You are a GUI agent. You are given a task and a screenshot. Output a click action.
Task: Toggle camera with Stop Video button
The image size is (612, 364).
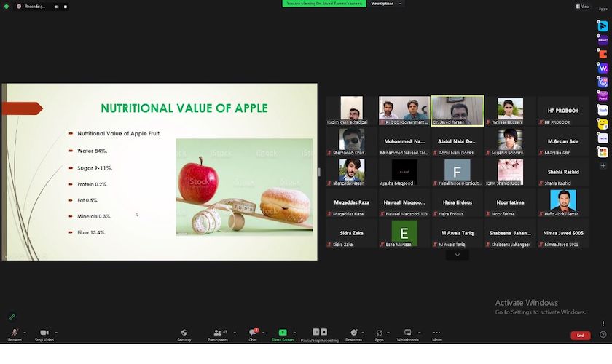tap(44, 333)
